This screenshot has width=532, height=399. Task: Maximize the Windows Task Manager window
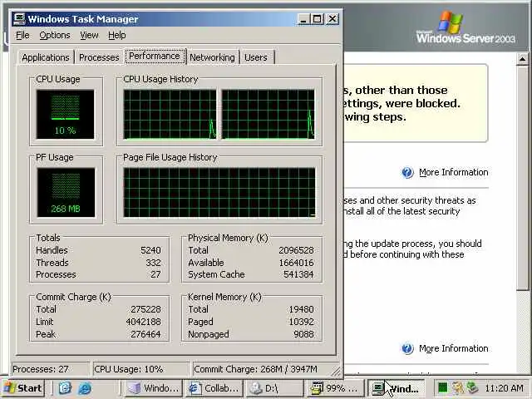318,19
